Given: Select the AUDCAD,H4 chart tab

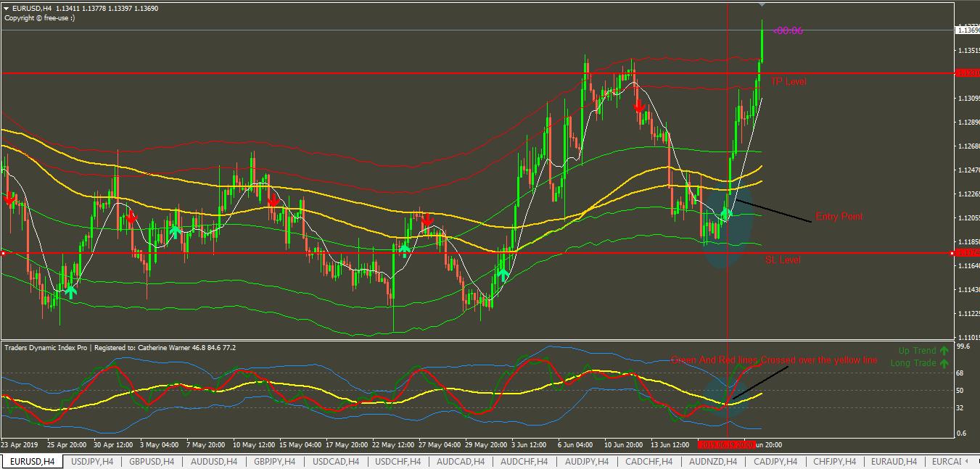Looking at the screenshot, I should click(459, 461).
